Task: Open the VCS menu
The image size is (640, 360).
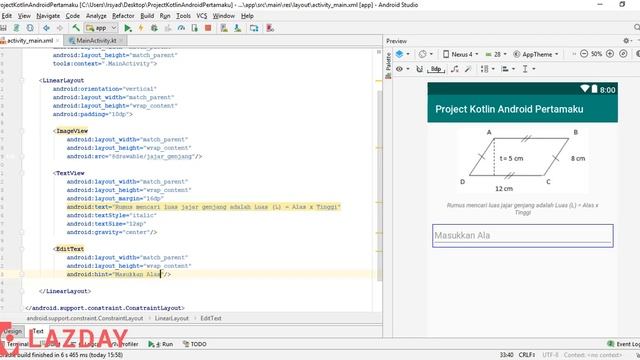Action: (202, 16)
